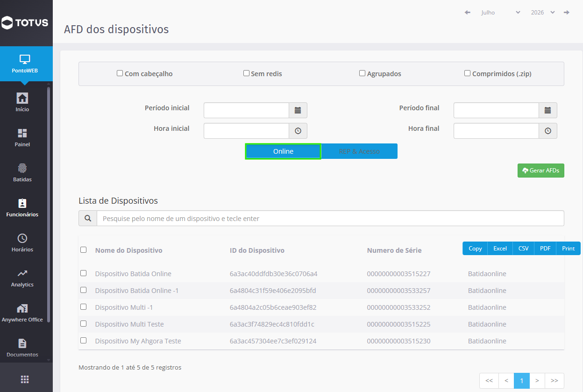Enable the Com cabeçalho checkbox

120,73
